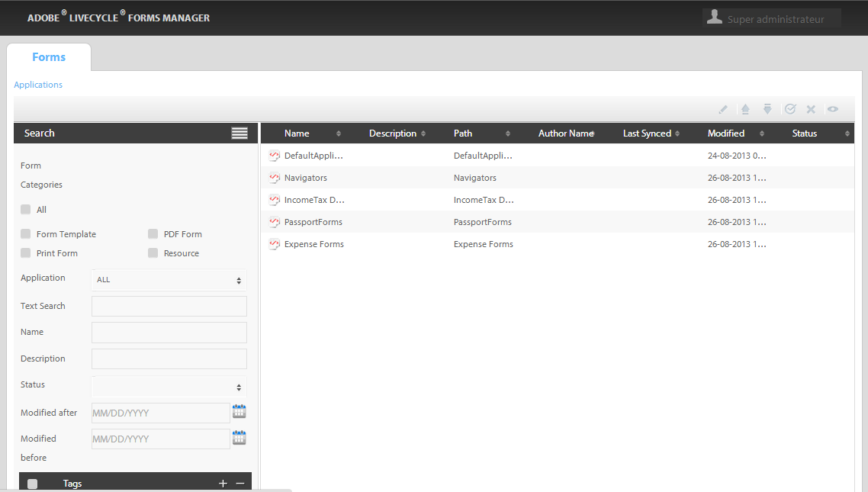The image size is (868, 492).
Task: Click the Path cell reading PassportForms
Action: click(x=483, y=222)
